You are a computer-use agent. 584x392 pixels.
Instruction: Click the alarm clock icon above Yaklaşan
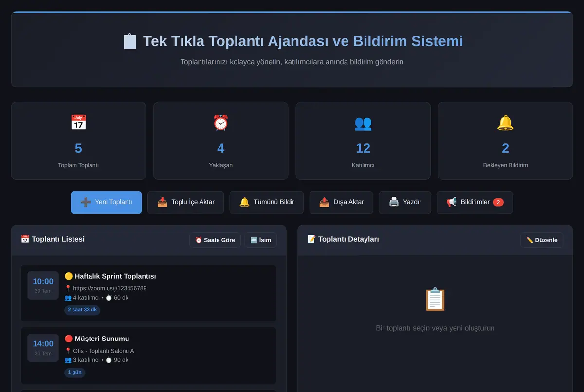(x=220, y=123)
